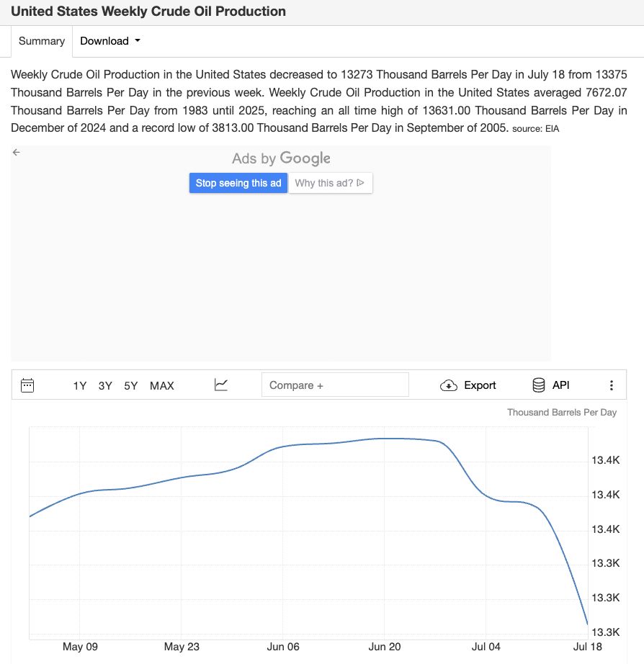Open the date range calendar picker

27,385
